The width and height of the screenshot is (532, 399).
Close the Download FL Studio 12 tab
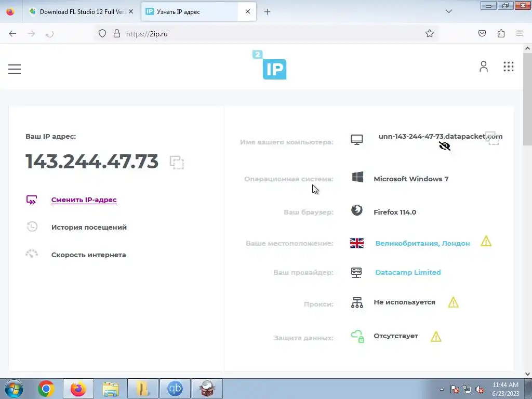[x=131, y=11]
